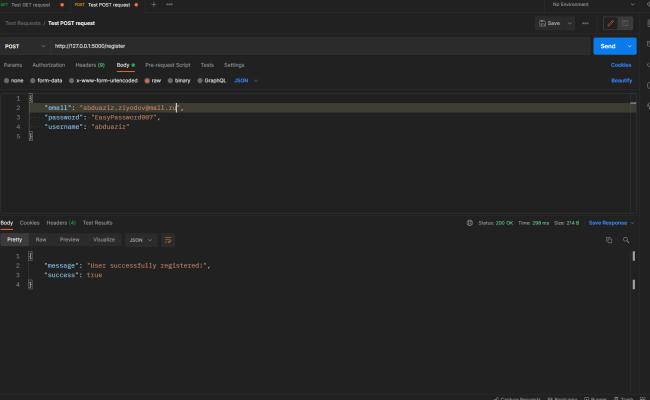Click the password line in request body
Screen dimensions: 650x400
point(102,117)
